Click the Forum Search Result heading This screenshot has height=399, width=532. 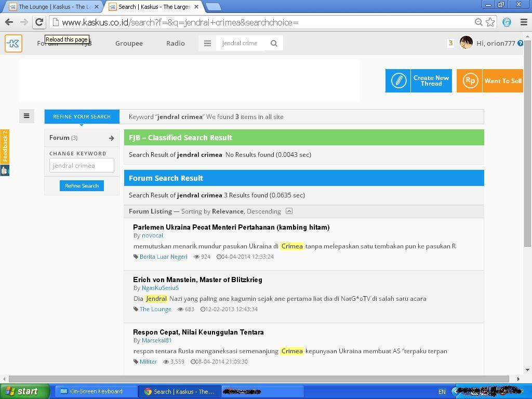point(166,178)
